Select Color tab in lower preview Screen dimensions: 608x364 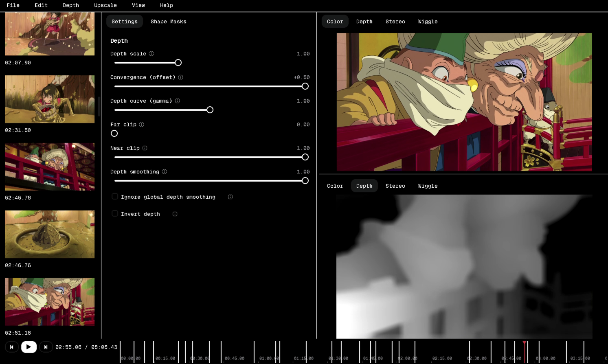335,186
